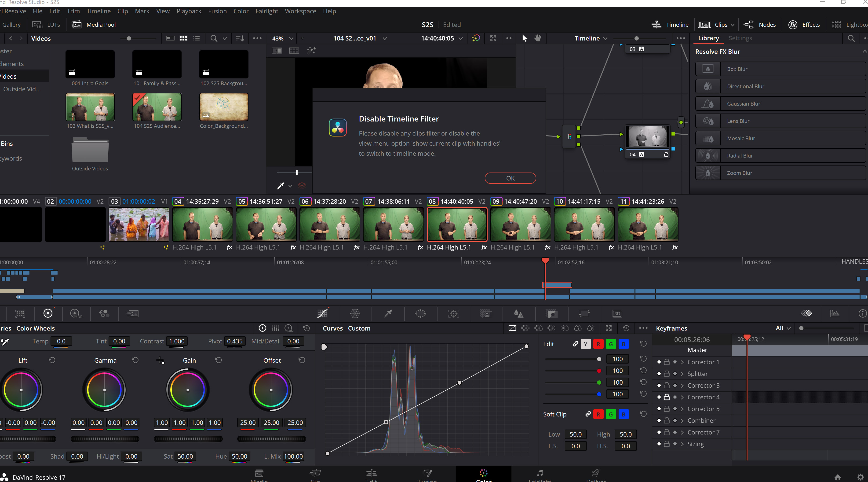Image resolution: width=868 pixels, height=482 pixels.
Task: Select clip 06 thumbnail in timeline
Action: coord(330,224)
